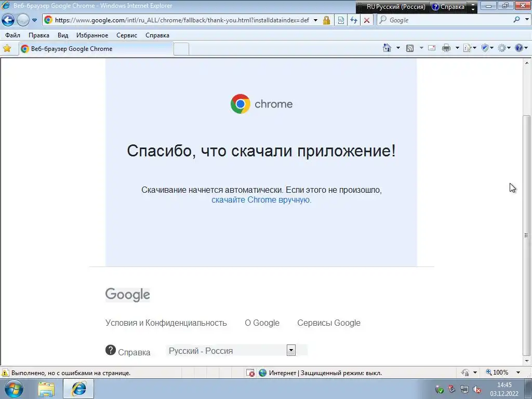532x399 pixels.
Task: Click the Safely Remove Hardware tray icon
Action: tap(439, 389)
